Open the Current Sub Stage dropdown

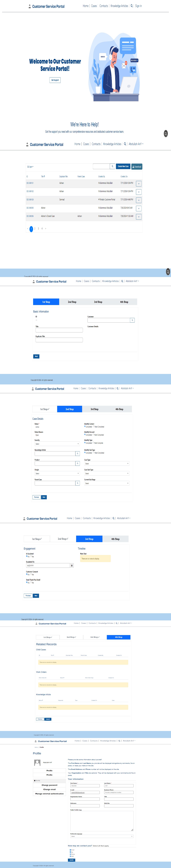coord(107,483)
